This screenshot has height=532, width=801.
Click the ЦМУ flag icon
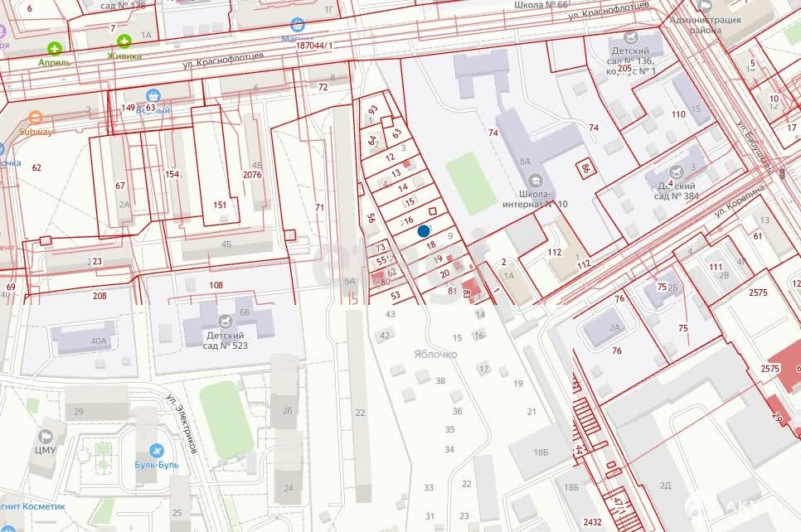tap(46, 435)
